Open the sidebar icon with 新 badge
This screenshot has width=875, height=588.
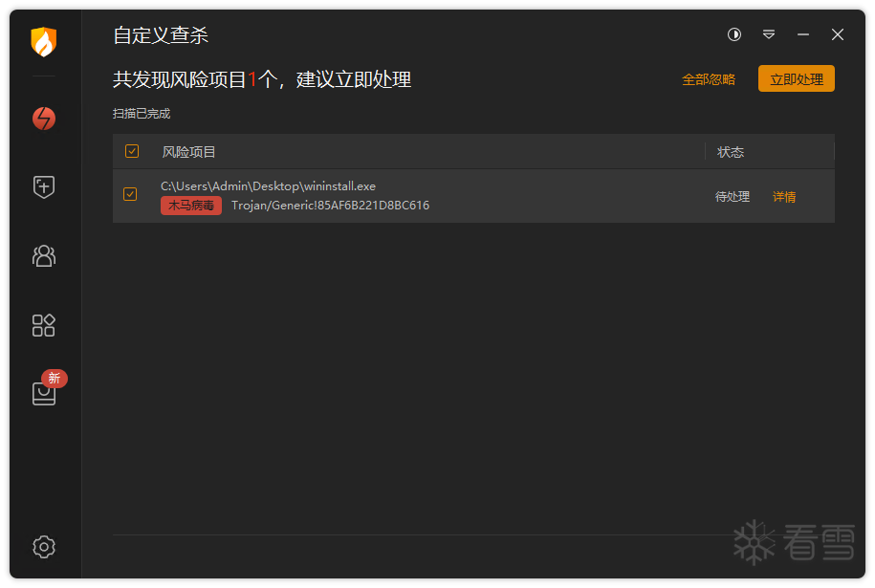click(x=44, y=393)
